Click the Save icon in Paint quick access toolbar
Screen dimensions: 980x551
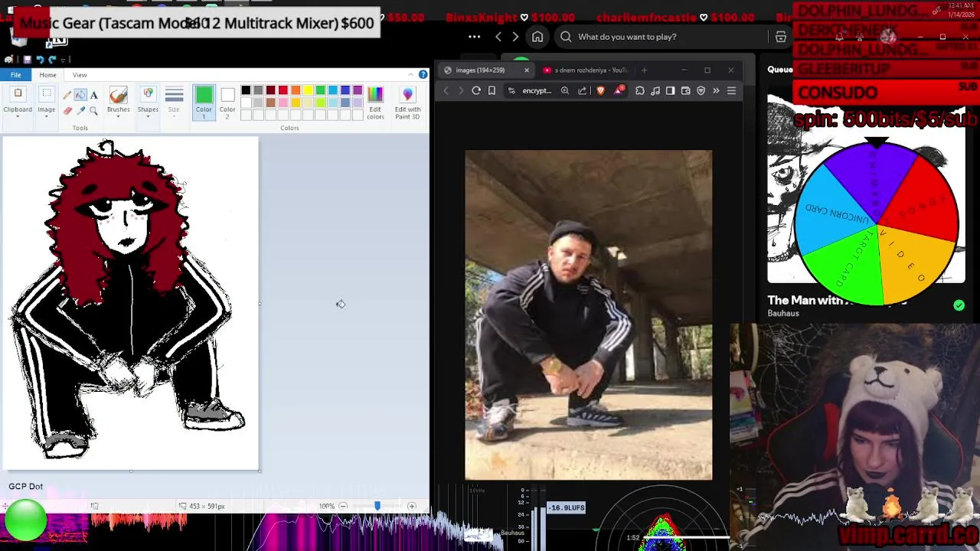(27, 60)
